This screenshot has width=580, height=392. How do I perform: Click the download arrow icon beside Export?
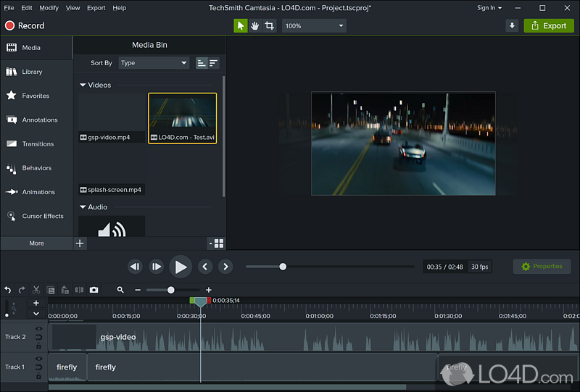[x=512, y=26]
